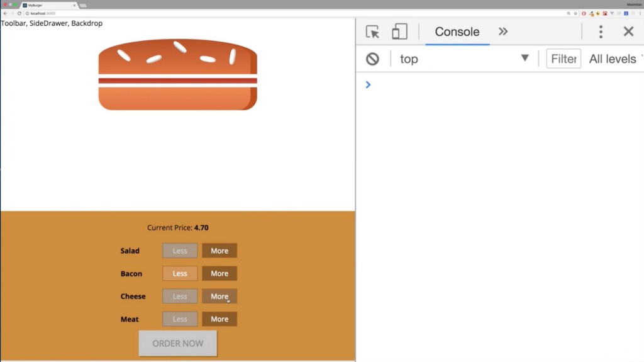This screenshot has width=644, height=362.
Task: Focus the console Filter field
Action: (x=563, y=59)
